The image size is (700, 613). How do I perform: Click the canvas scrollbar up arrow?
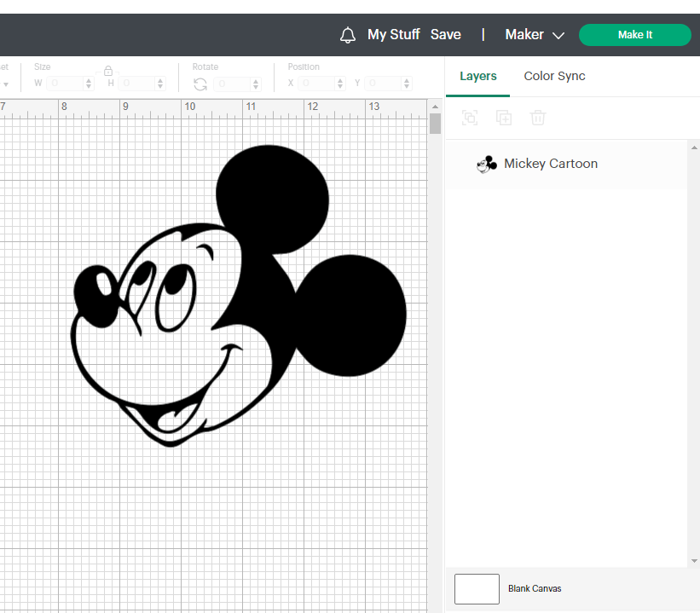tap(436, 107)
